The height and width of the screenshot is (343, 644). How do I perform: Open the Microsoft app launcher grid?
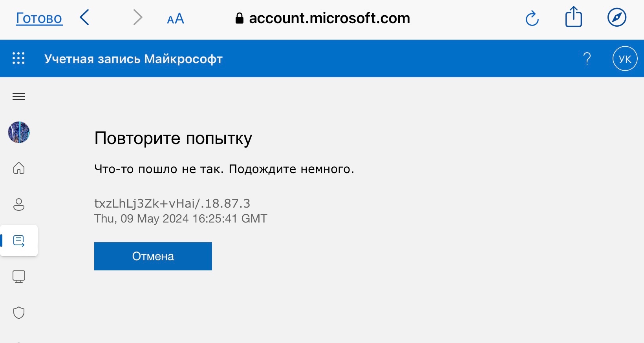point(18,58)
